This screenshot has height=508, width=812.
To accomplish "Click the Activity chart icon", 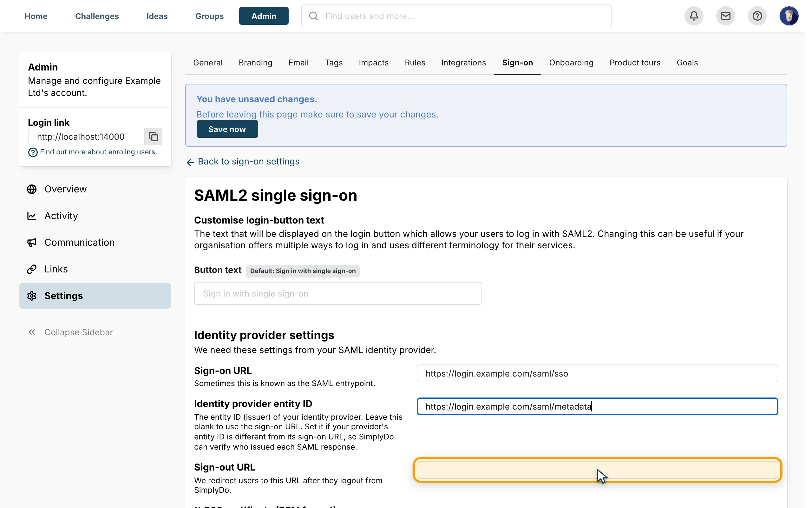I will click(x=31, y=216).
